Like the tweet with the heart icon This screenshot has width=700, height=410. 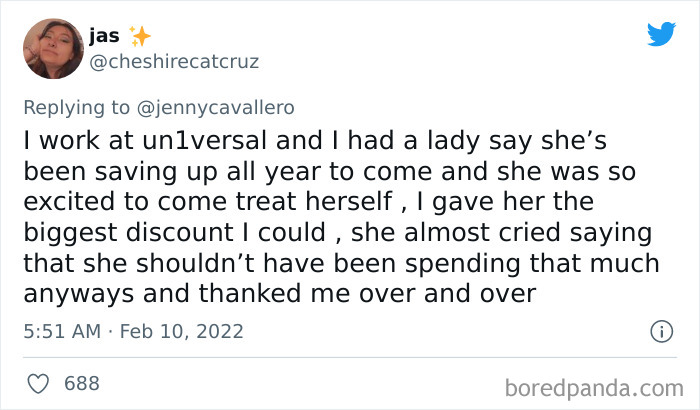39,383
